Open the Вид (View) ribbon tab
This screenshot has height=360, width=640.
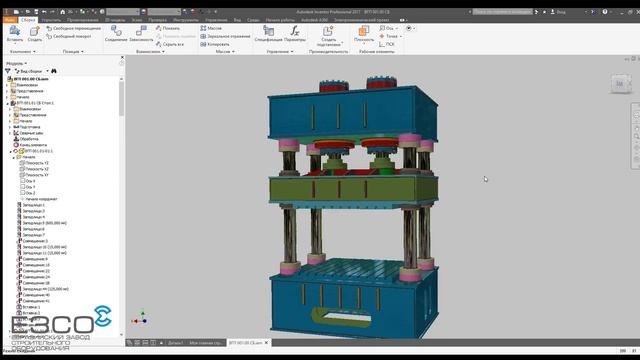click(237, 20)
